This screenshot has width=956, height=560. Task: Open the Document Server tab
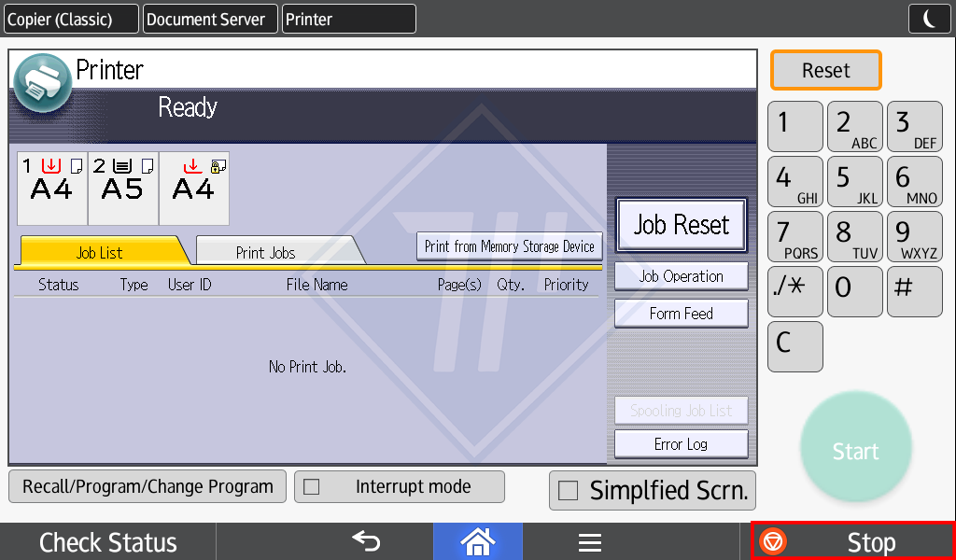[x=210, y=19]
